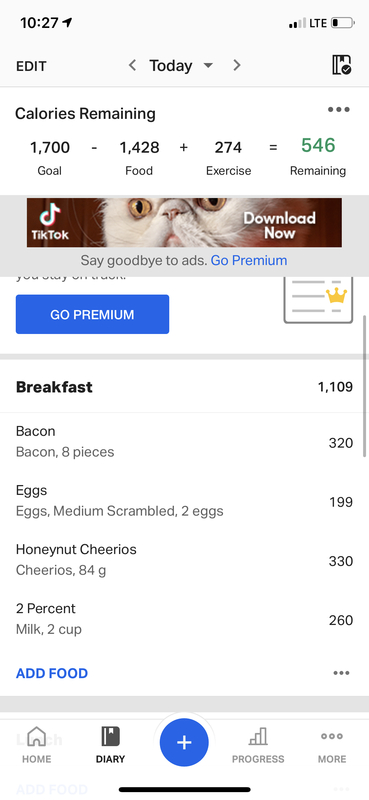Screen dimensions: 369x800
Task: Open Calories Remaining three-dot options
Action: point(339,110)
